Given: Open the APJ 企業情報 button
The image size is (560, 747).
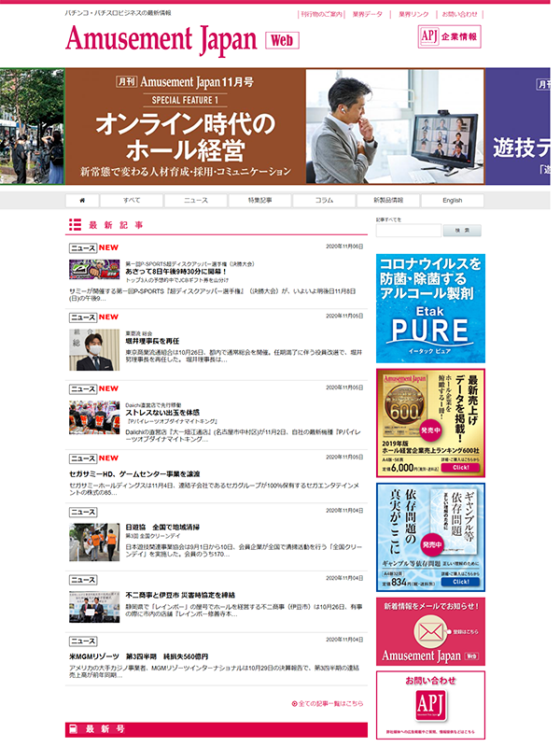Looking at the screenshot, I should pos(450,36).
